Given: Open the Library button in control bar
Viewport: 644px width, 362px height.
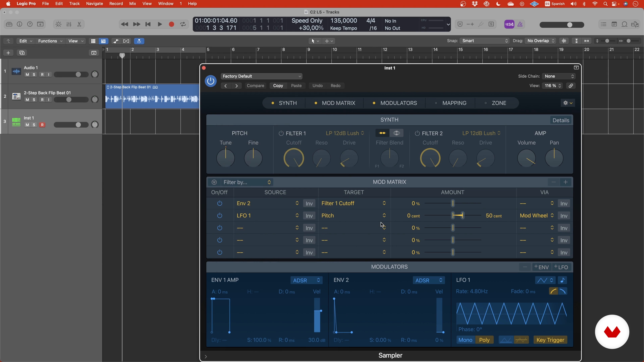Looking at the screenshot, I should click(x=9, y=24).
